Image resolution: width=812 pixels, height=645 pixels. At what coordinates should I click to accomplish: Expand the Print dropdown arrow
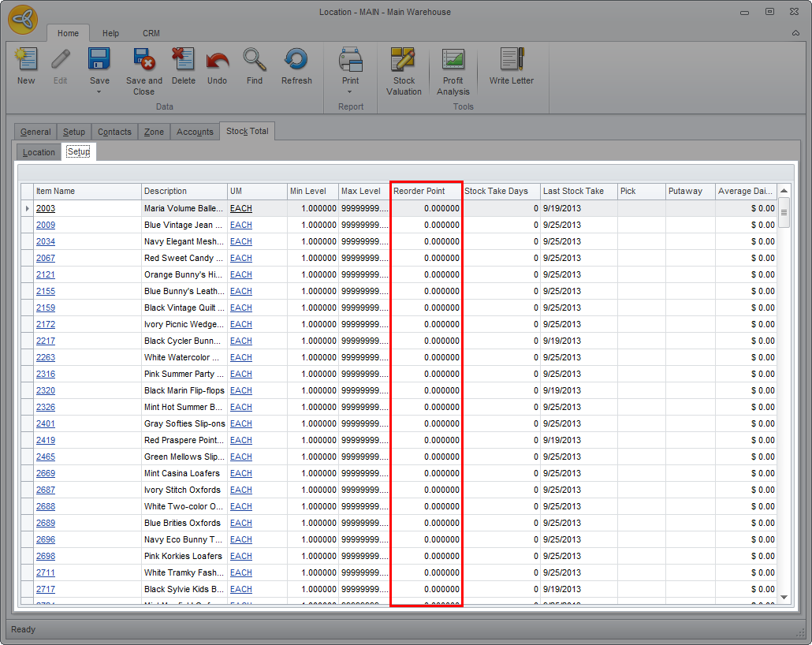(x=350, y=91)
